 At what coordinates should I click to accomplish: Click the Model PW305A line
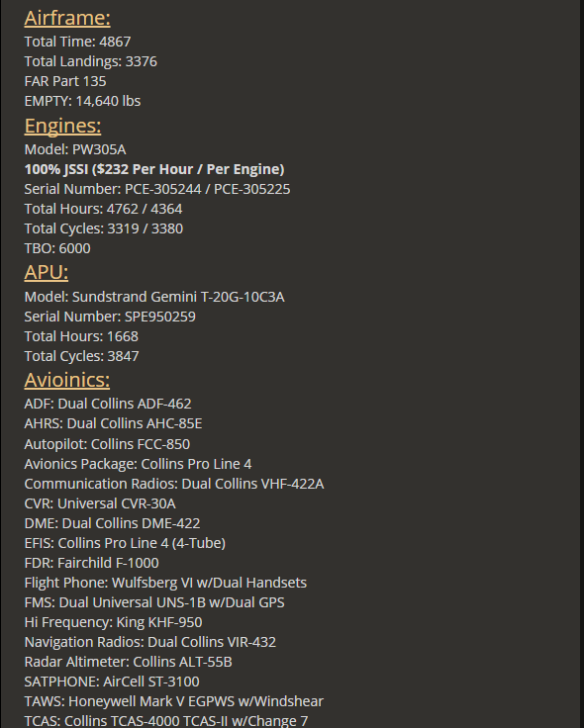tap(75, 149)
